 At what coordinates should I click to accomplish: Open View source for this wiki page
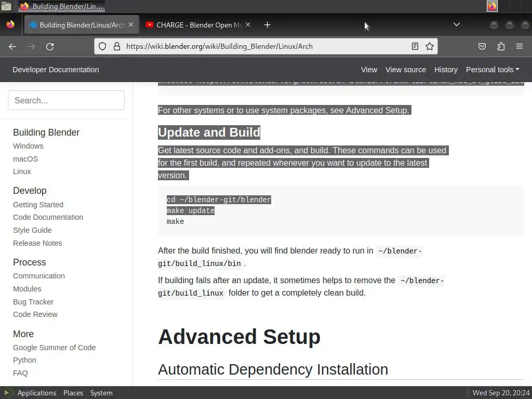click(405, 70)
